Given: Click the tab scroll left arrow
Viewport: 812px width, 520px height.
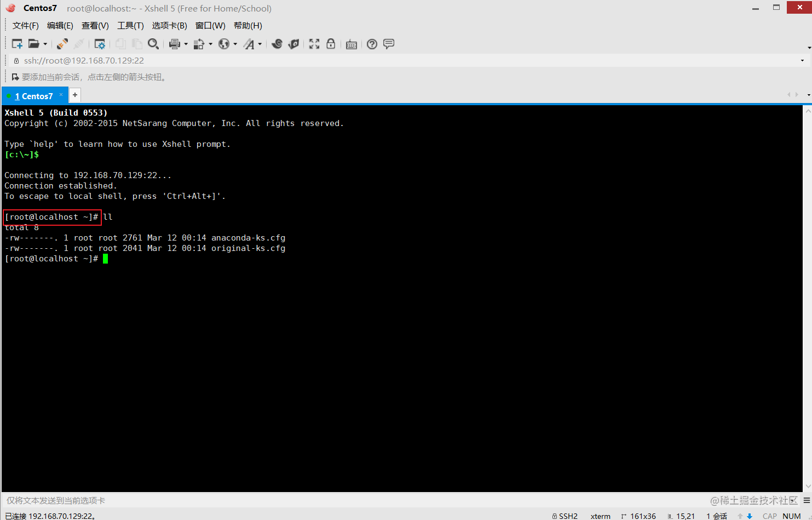Looking at the screenshot, I should 789,95.
